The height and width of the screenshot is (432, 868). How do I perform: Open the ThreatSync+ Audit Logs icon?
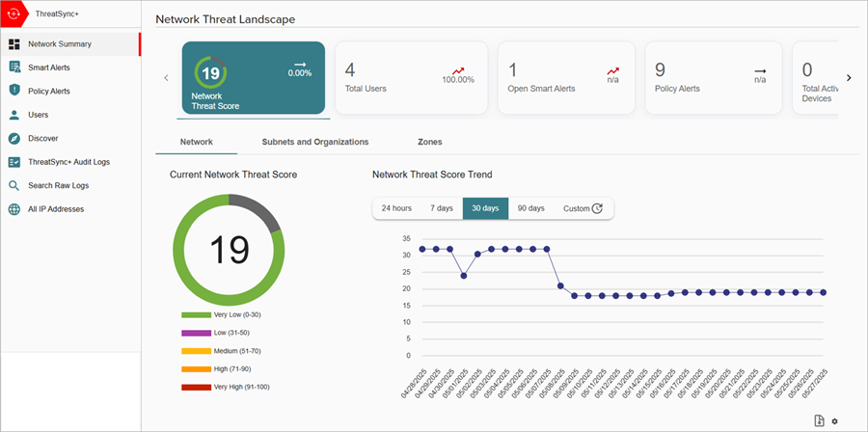(x=14, y=162)
